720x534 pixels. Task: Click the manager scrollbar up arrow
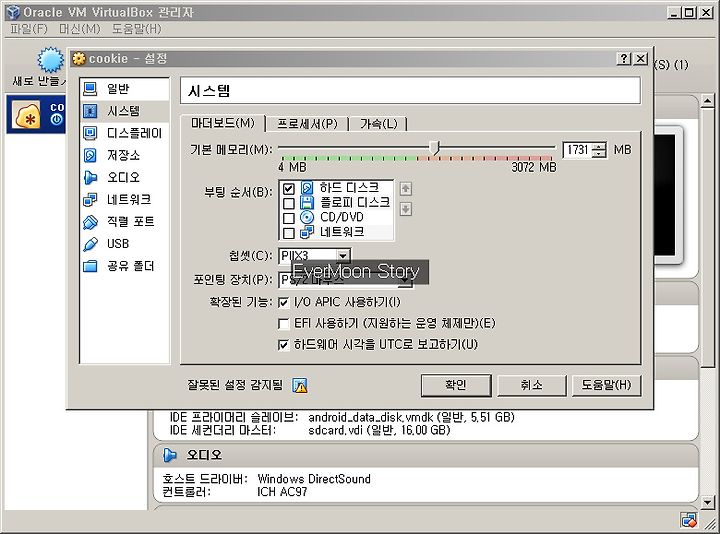(x=708, y=101)
